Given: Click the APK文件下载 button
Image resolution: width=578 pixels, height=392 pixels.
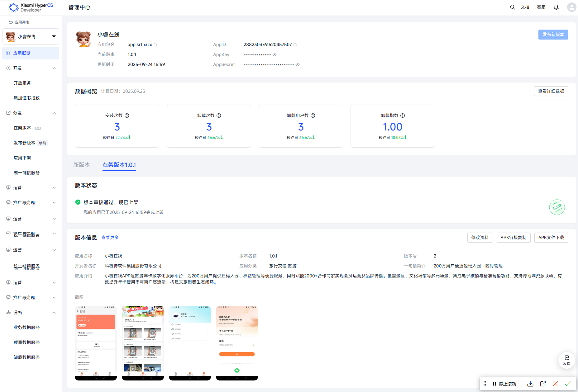Looking at the screenshot, I should 551,238.
